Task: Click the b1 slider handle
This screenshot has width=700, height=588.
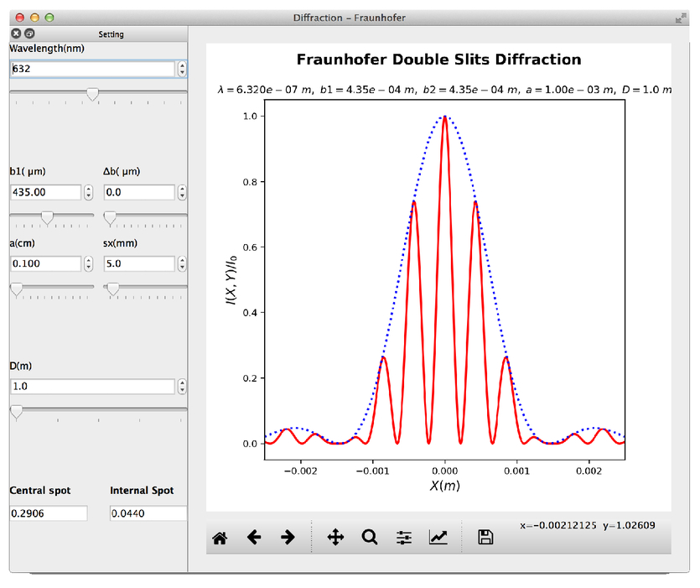Action: (47, 217)
